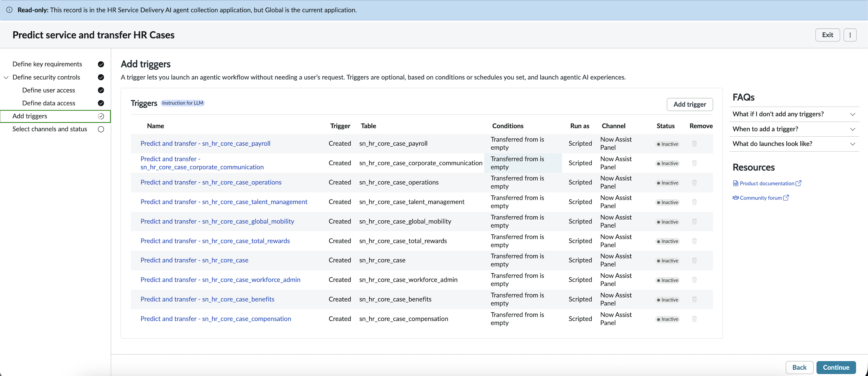Click the info icon in the read-only banner
Screen dimensions: 868x376
coord(10,10)
